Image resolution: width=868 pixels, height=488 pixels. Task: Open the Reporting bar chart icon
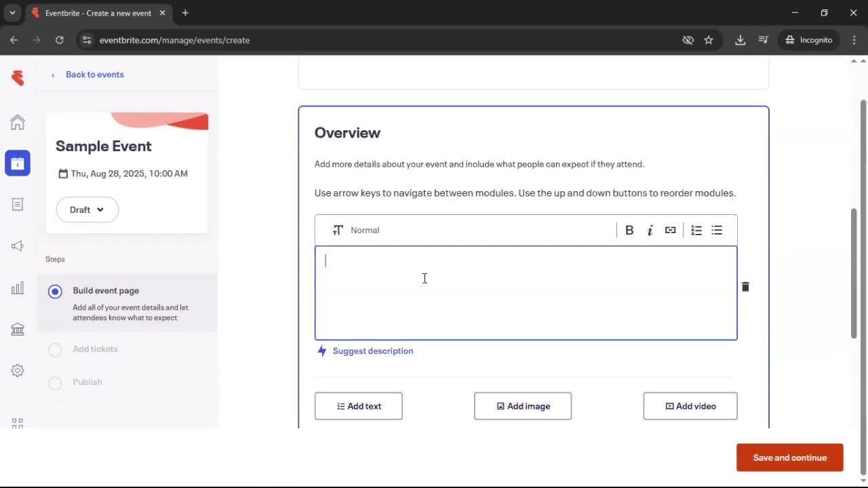pyautogui.click(x=18, y=288)
